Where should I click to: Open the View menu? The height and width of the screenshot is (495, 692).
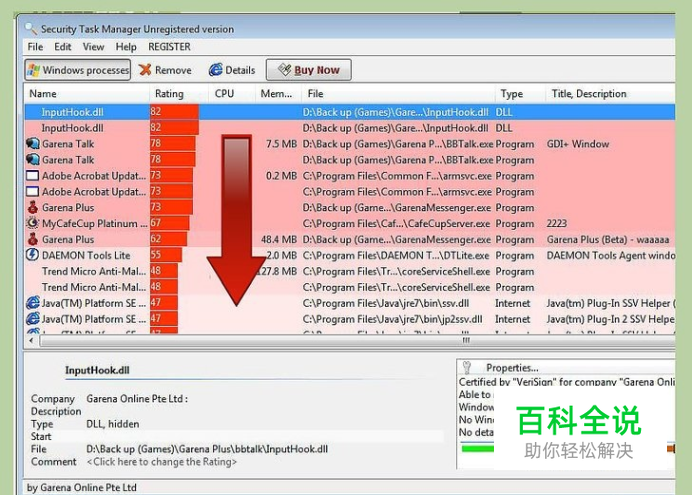[x=94, y=47]
